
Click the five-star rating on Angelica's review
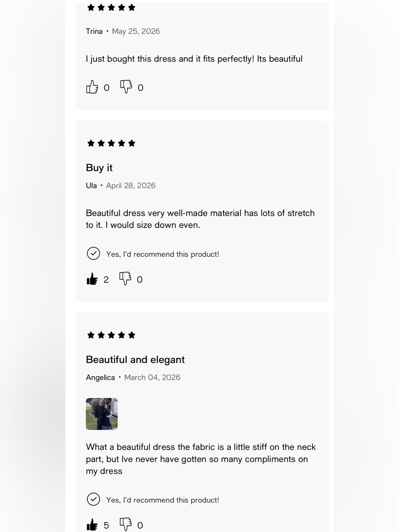pyautogui.click(x=111, y=335)
